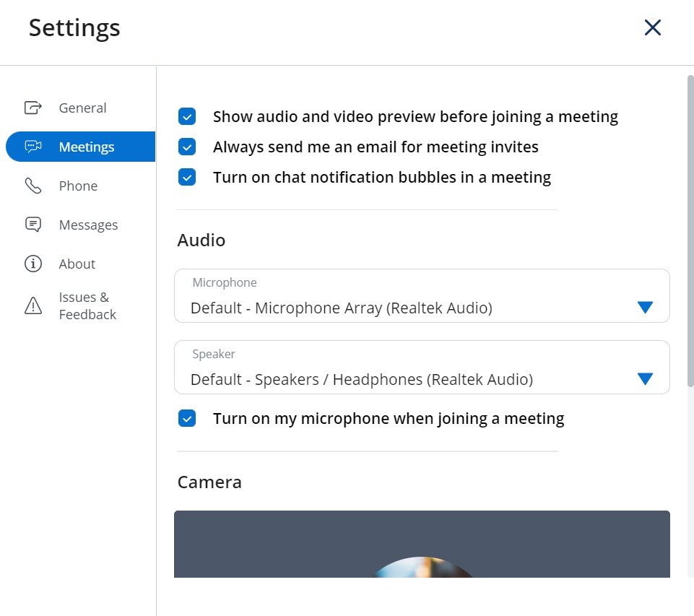Image resolution: width=694 pixels, height=616 pixels.
Task: Click the Audio section heading
Action: (201, 240)
